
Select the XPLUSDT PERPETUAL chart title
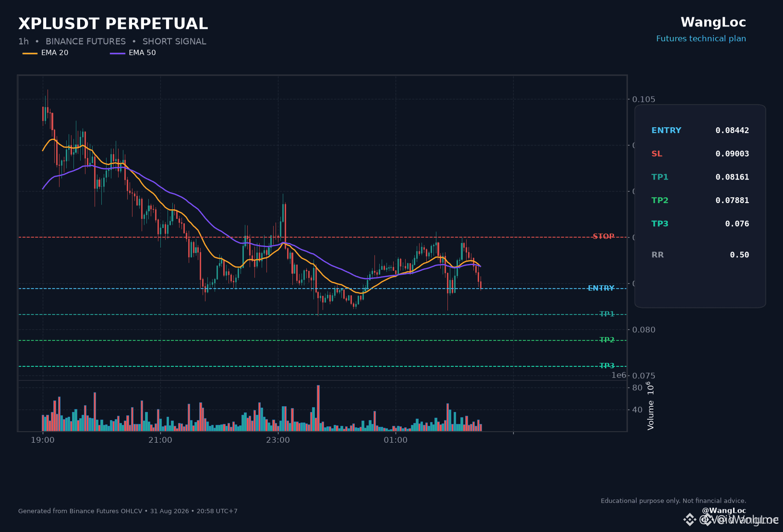(x=113, y=24)
